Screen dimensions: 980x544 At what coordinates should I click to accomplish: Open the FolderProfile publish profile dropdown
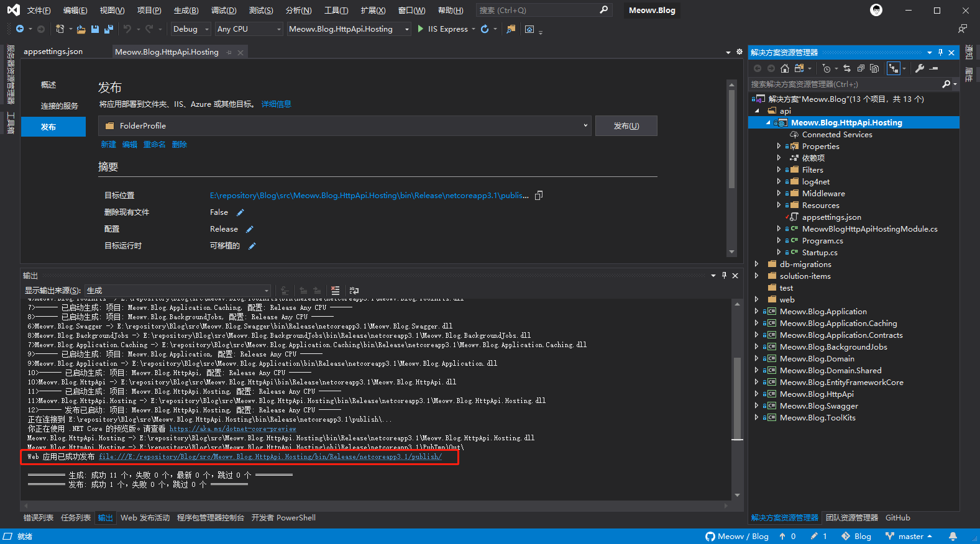[346, 126]
